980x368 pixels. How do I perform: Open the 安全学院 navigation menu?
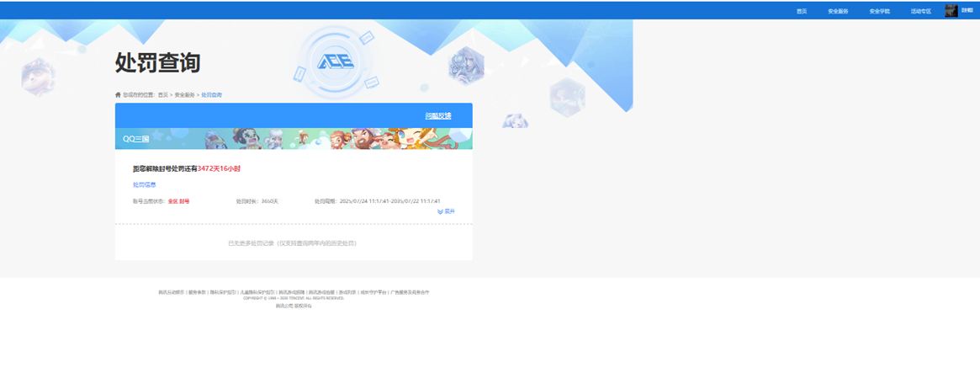[879, 11]
